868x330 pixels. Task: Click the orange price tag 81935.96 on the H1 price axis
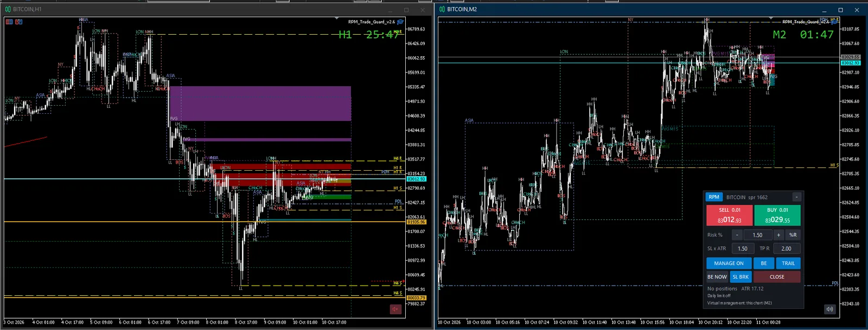[x=417, y=222]
